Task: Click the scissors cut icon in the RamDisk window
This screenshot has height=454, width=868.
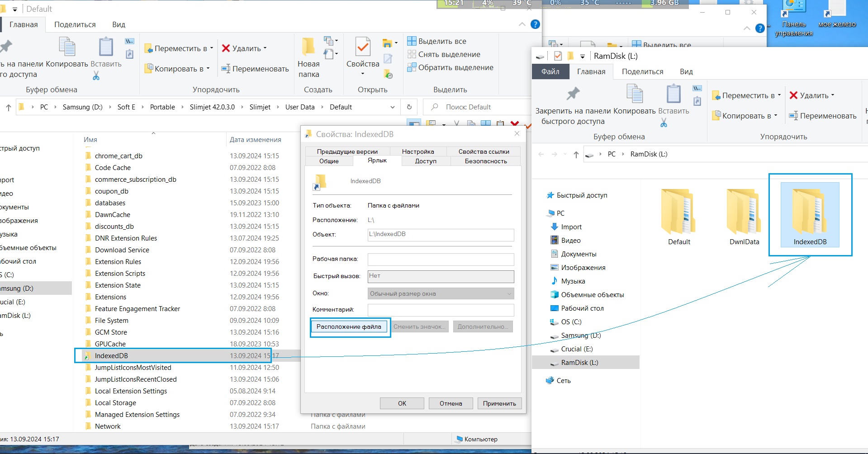Action: pos(664,123)
